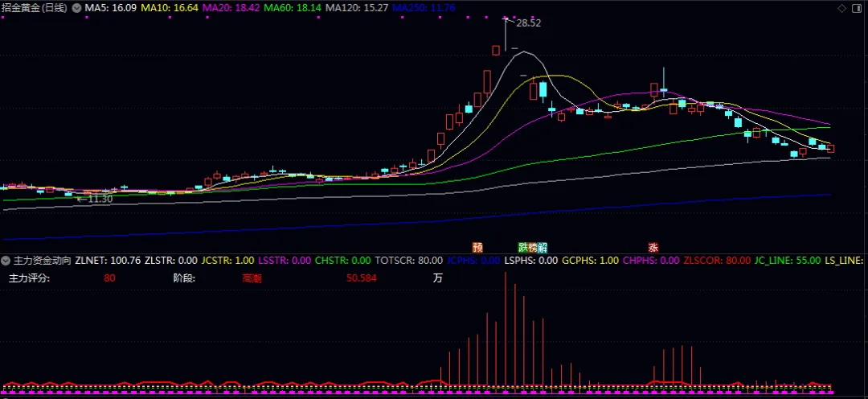Click the diamond icon at chart top-right
868x399 pixels.
click(841, 8)
